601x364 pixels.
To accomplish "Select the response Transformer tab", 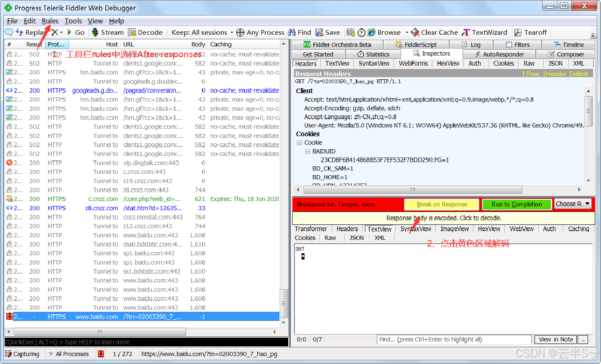I will point(311,229).
